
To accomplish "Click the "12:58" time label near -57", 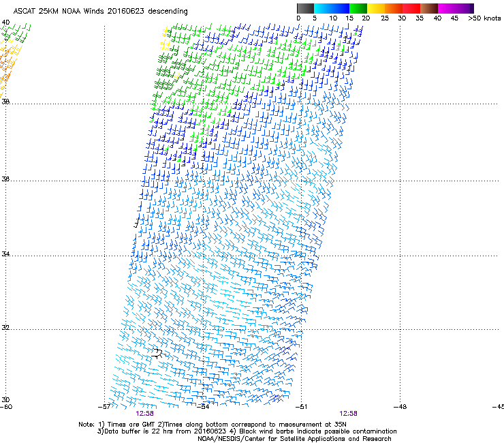I will tap(144, 414).
